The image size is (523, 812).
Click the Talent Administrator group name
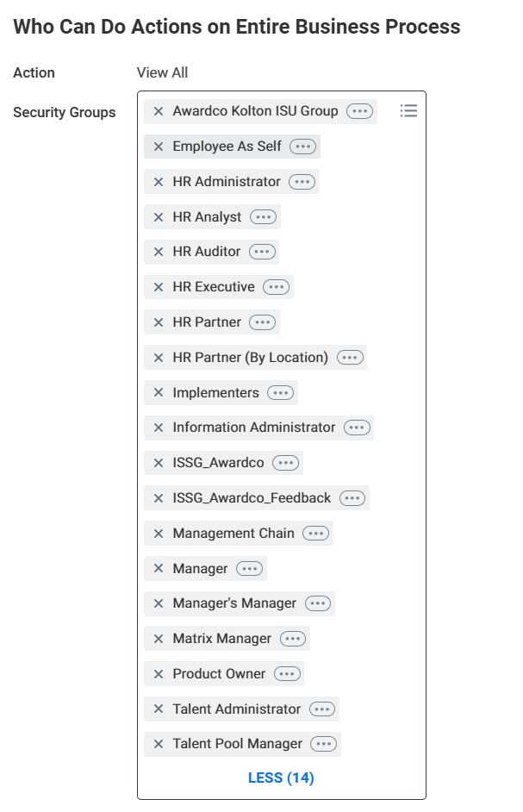coord(236,709)
